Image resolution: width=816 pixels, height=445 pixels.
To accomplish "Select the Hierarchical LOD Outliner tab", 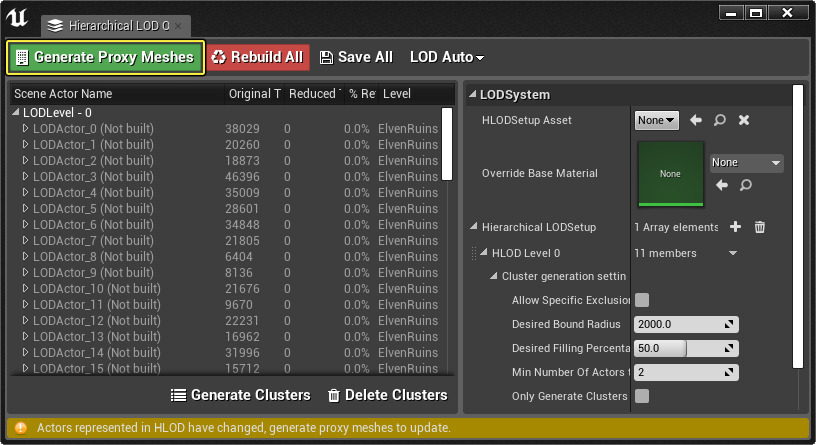I will click(114, 26).
